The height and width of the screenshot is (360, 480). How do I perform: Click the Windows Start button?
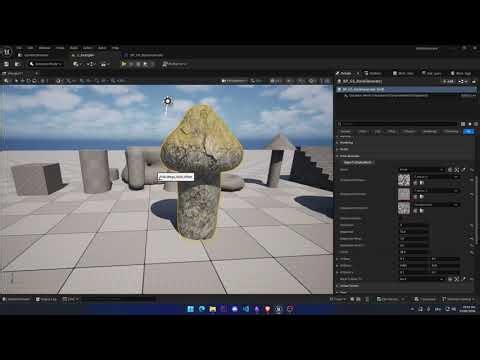(191, 309)
